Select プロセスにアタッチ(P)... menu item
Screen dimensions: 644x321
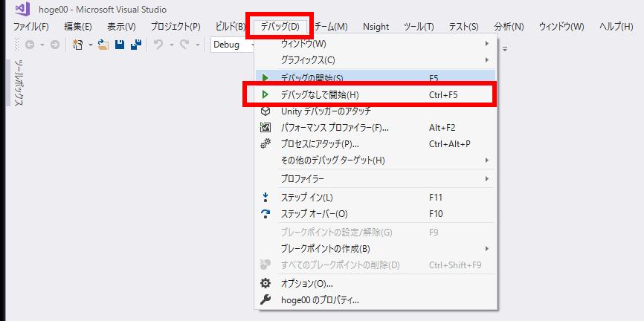(x=376, y=144)
